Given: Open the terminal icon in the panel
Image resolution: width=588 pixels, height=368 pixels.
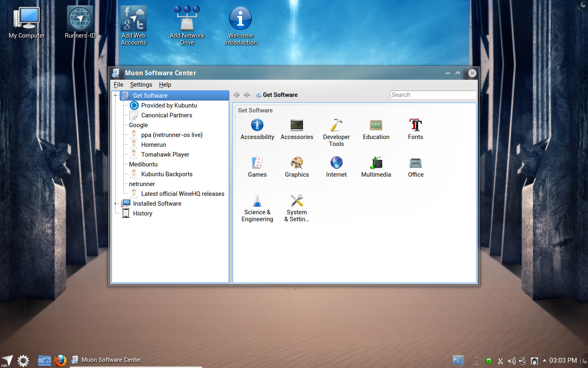Looking at the screenshot, I should click(458, 360).
